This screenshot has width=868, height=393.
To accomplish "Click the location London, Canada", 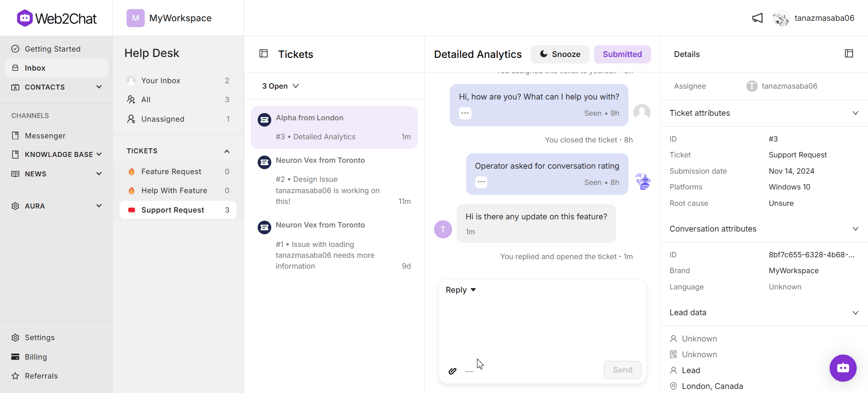I will pyautogui.click(x=712, y=386).
